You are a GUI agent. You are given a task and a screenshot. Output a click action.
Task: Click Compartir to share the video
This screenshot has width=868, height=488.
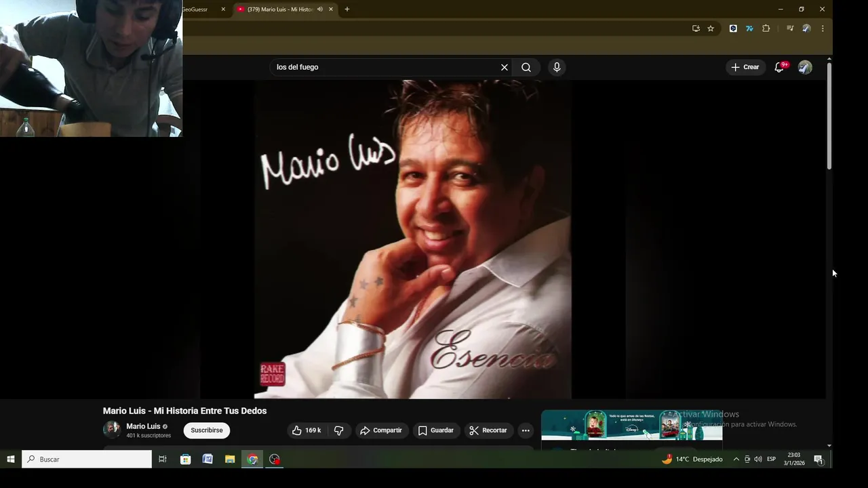coord(381,430)
